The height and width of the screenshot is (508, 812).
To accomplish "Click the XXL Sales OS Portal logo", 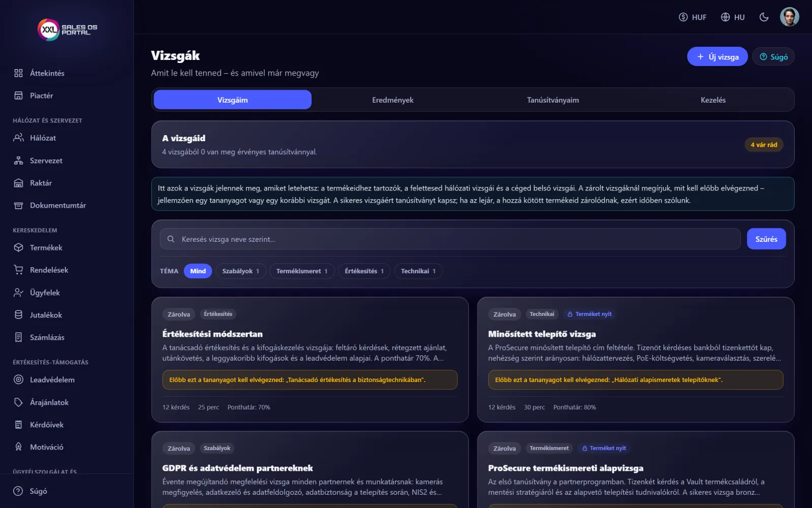I will (67, 29).
